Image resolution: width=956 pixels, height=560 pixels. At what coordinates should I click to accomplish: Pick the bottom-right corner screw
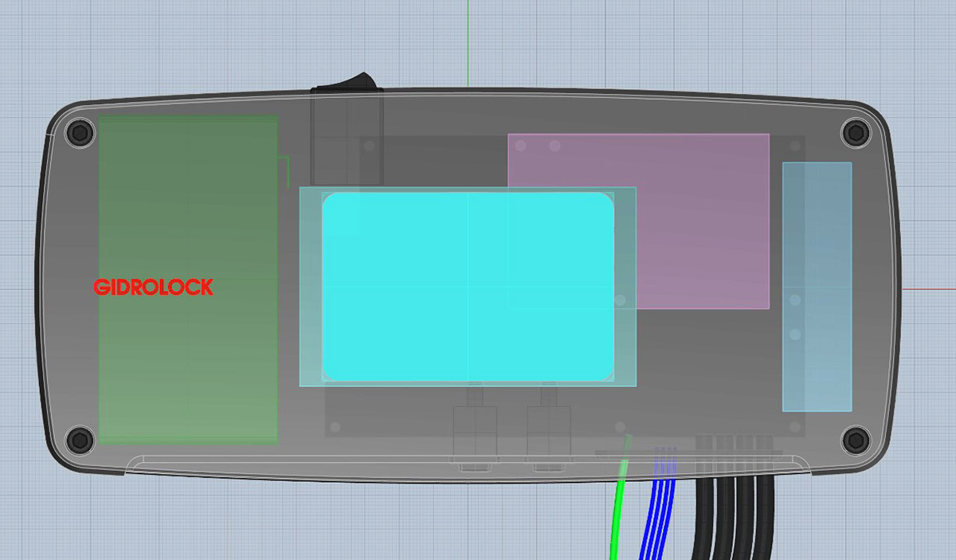point(855,437)
